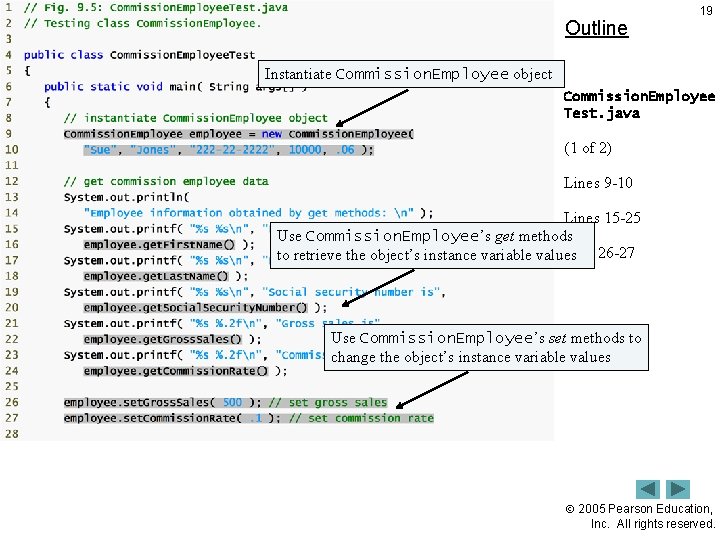Click the 'employee.getSocialSecurityNumber()' call

[x=195, y=307]
